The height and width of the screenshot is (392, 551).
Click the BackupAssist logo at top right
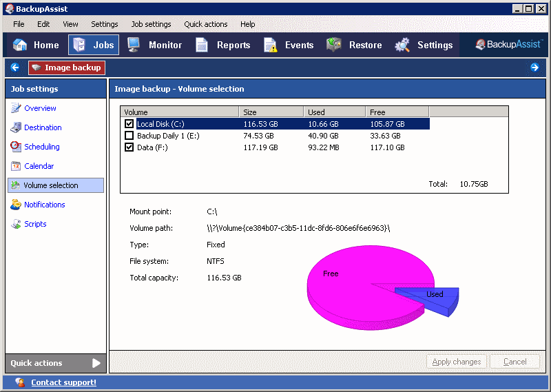(509, 44)
